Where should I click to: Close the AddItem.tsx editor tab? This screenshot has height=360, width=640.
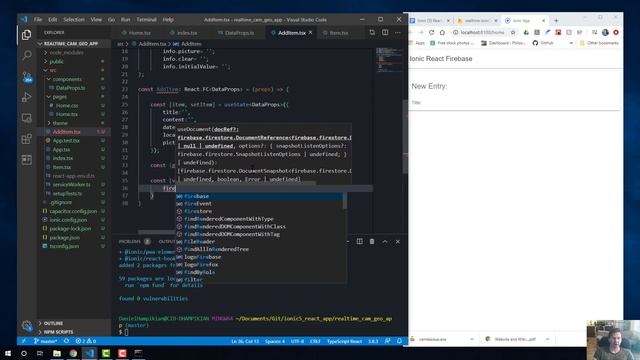311,33
